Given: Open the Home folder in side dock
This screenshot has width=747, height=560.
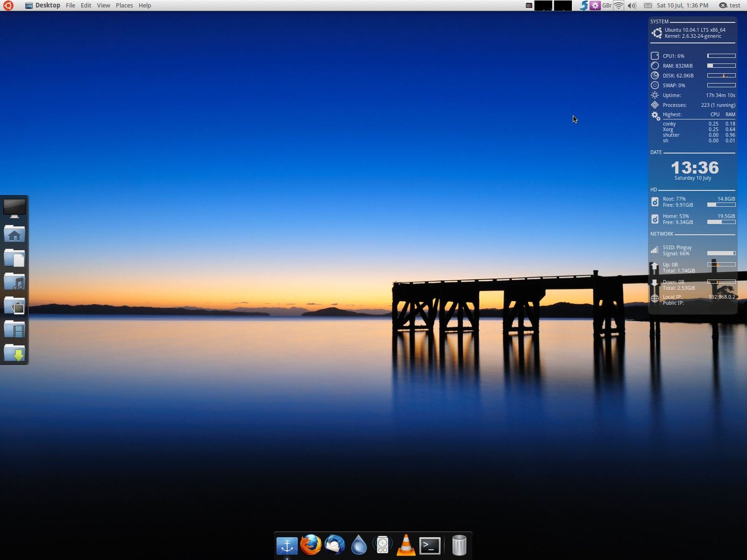Looking at the screenshot, I should tap(14, 233).
